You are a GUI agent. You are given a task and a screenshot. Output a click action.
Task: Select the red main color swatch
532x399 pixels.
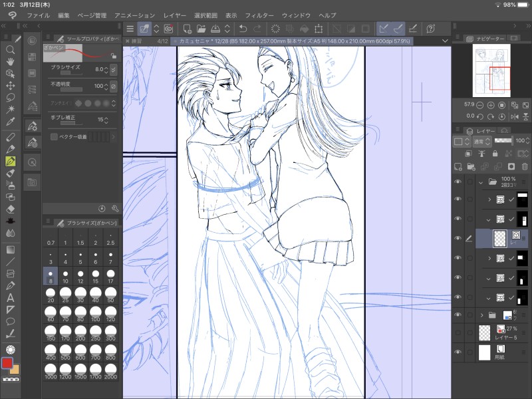tap(8, 363)
